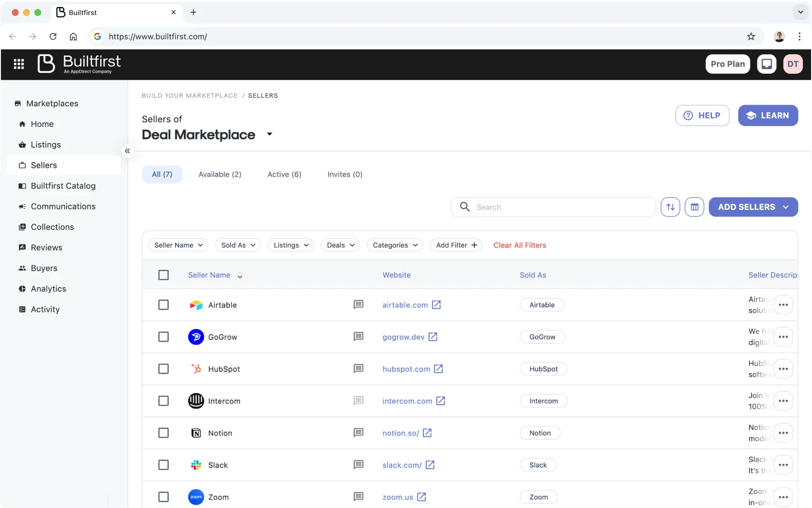
Task: Tick the select-all checkbox in the table header
Action: [x=164, y=275]
